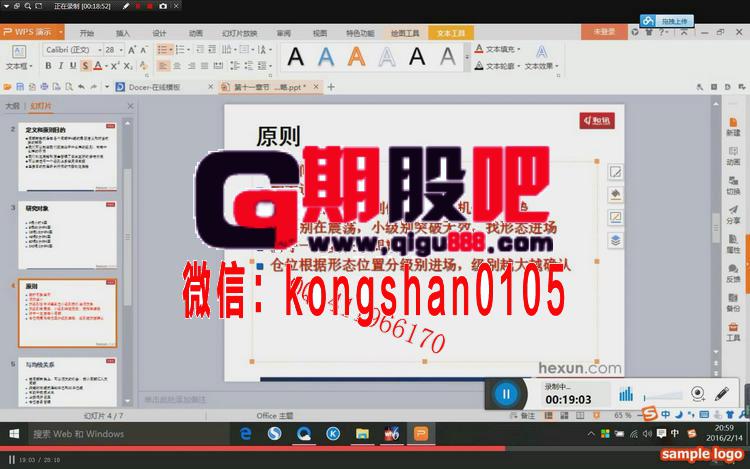The image size is (750, 469).
Task: Open the 文本框 text box dropdown
Action: tap(19, 65)
